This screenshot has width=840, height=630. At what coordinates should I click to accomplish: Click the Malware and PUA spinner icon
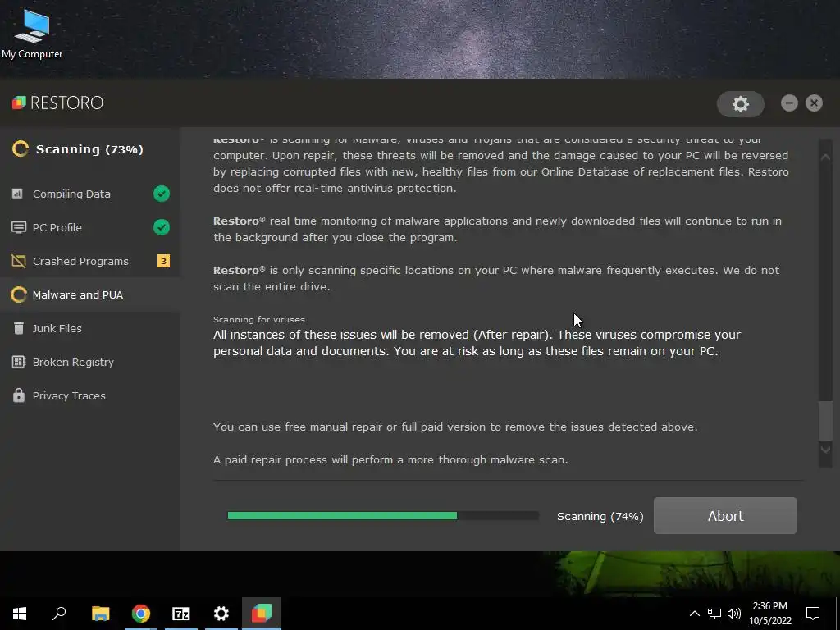(19, 294)
